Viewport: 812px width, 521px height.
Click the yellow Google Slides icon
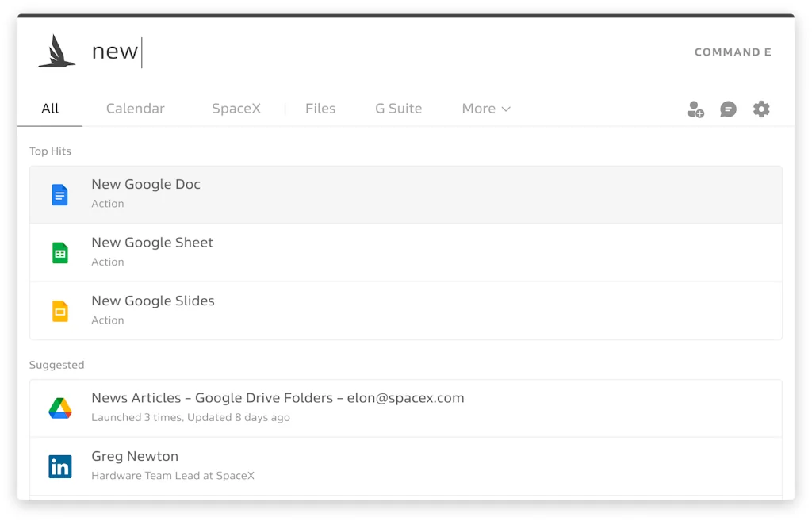[x=60, y=311]
